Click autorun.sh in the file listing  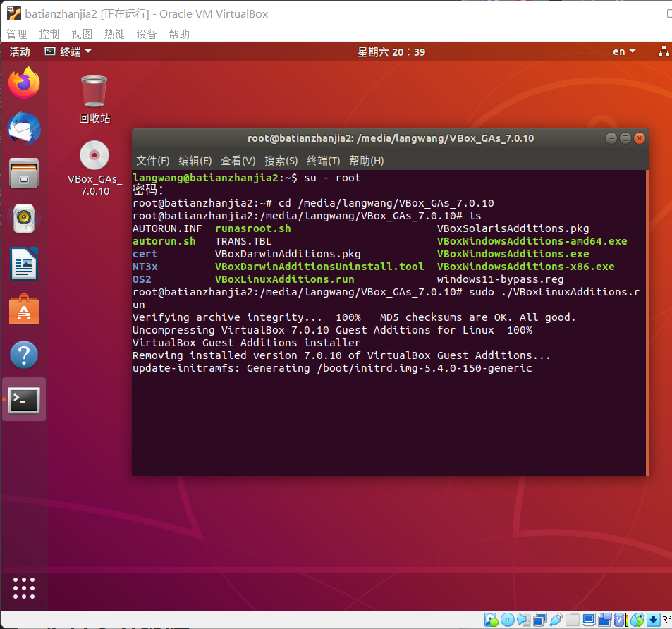click(x=164, y=241)
